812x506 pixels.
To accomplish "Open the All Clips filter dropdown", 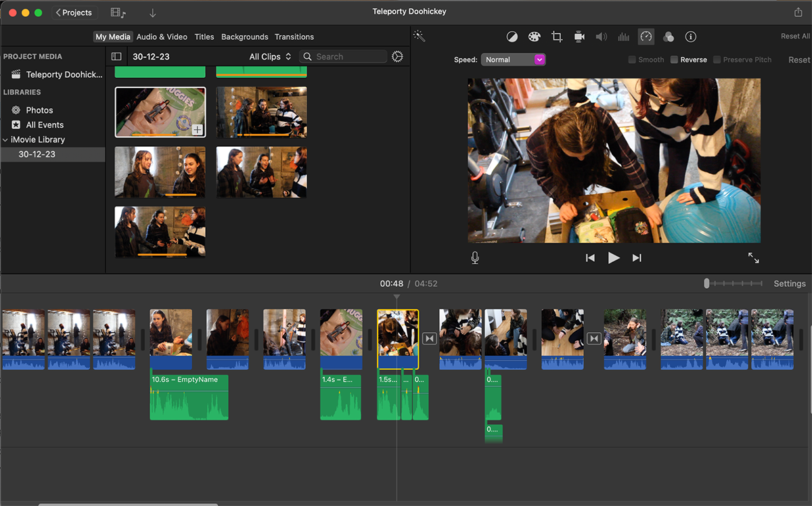I will coord(270,57).
